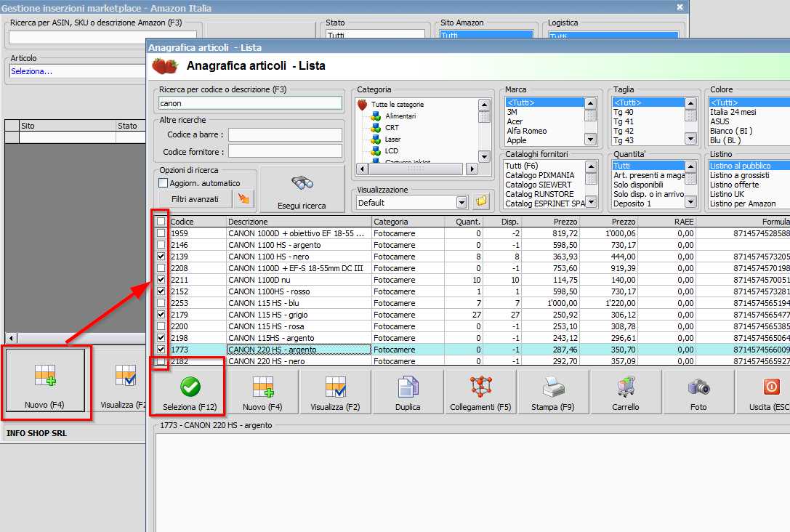Click Nuovo (F4) in articoli list toolbar
Viewport: 790px width, 532px height.
[x=262, y=392]
